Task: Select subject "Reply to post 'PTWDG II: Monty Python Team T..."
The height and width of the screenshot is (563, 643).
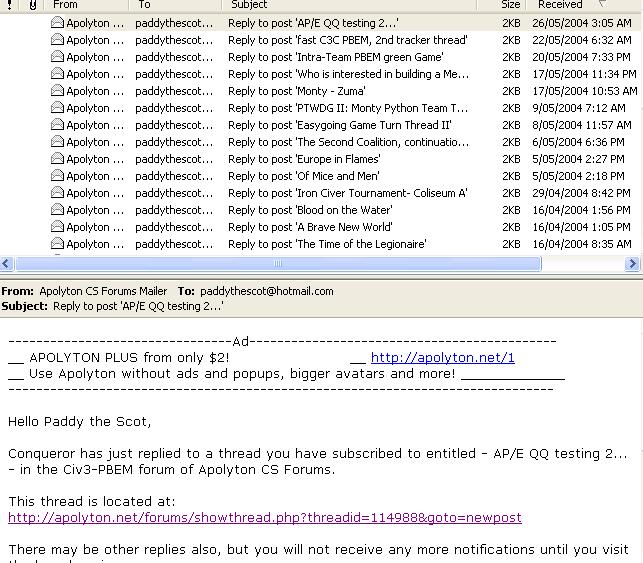Action: [348, 108]
